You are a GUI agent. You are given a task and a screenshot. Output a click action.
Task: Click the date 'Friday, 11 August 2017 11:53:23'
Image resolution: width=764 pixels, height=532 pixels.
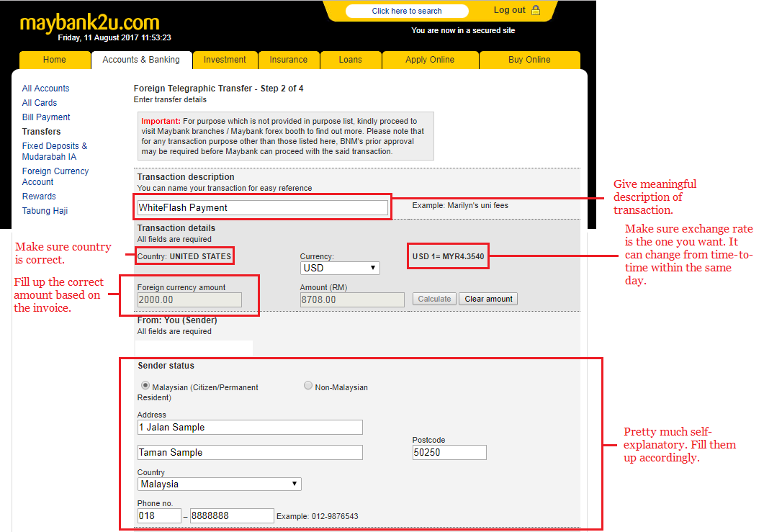point(114,37)
